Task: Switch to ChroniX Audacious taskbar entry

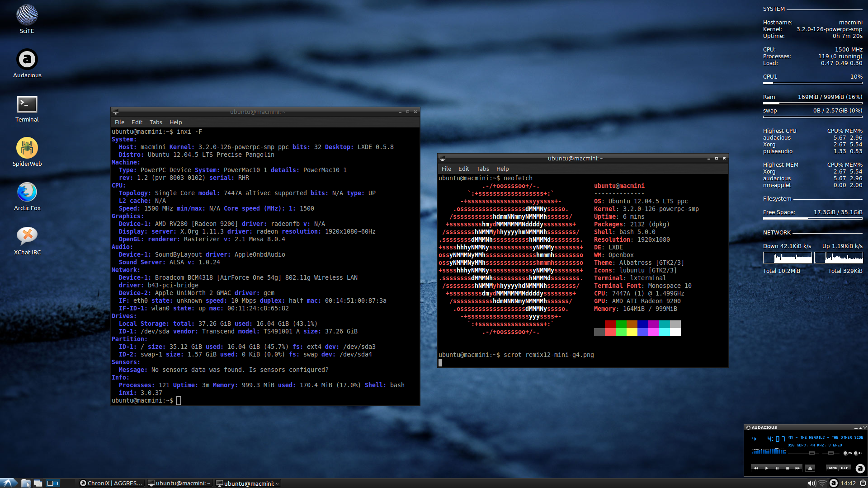Action: click(111, 483)
